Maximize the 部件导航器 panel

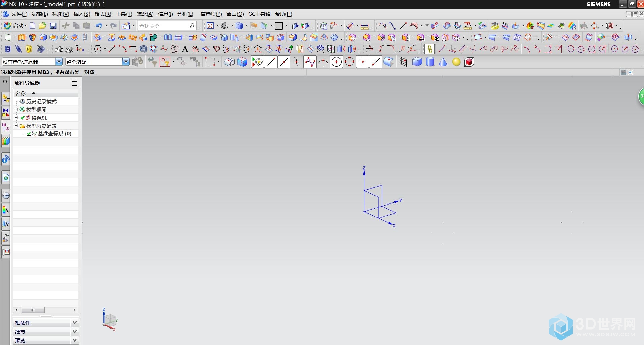click(74, 83)
